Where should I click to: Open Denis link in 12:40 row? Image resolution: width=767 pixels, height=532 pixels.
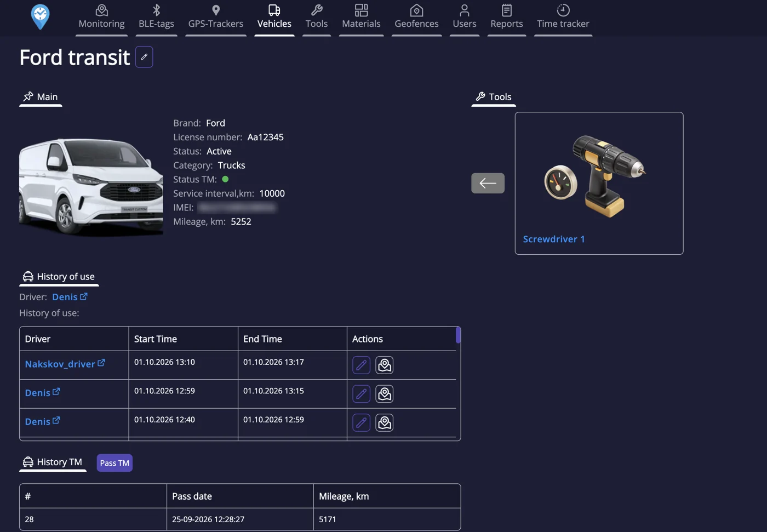point(42,421)
